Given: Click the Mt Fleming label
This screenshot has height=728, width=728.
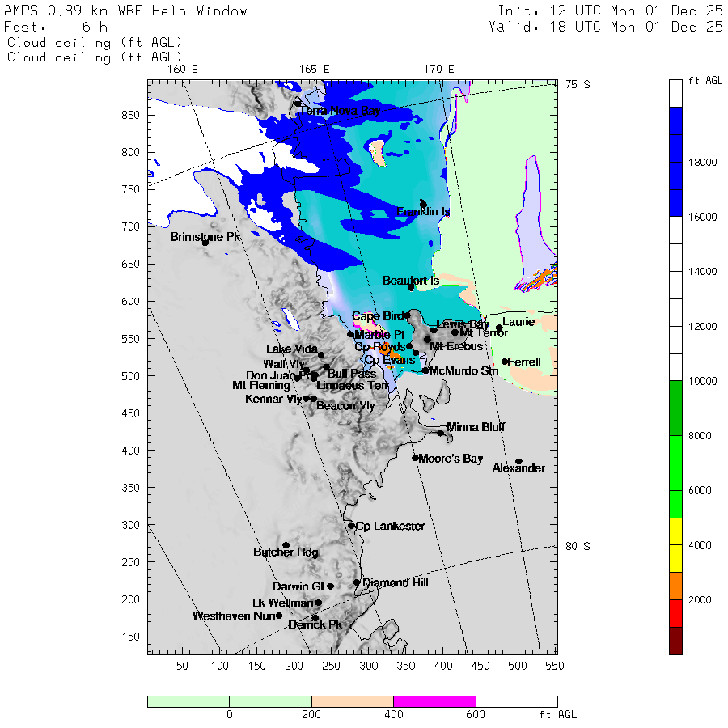Looking at the screenshot, I should click(x=261, y=385).
